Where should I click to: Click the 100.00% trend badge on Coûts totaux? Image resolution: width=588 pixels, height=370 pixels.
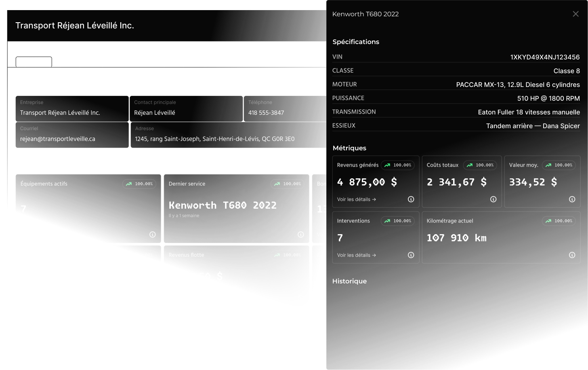coord(480,165)
